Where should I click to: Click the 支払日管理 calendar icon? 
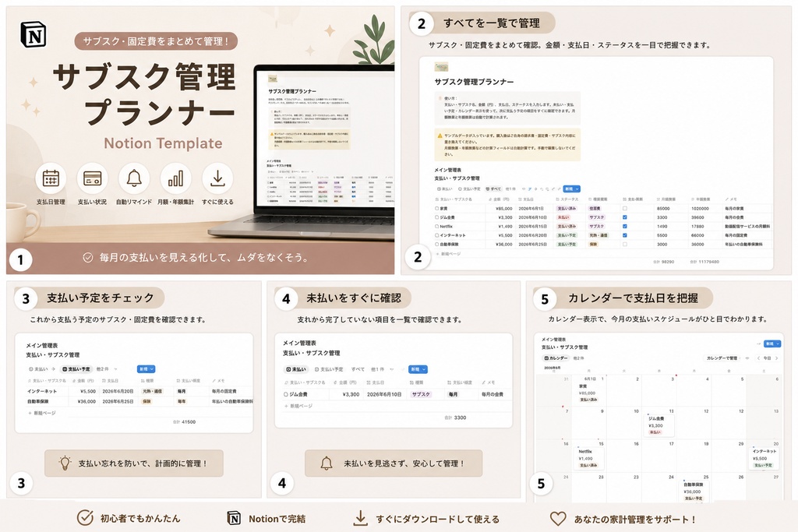coord(51,178)
